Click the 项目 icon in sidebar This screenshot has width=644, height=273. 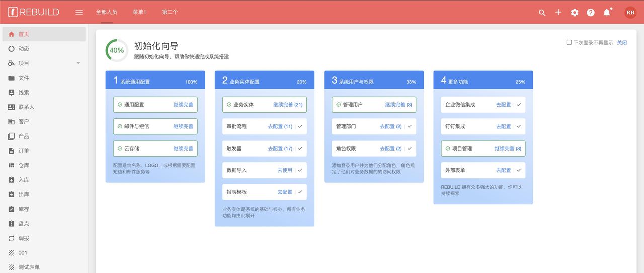(12, 63)
